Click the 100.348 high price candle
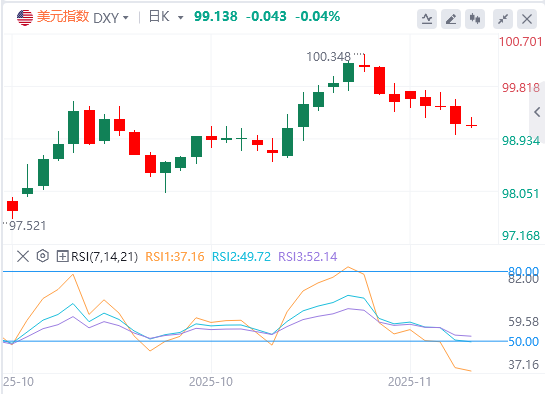The height and width of the screenshot is (394, 545). tap(364, 63)
